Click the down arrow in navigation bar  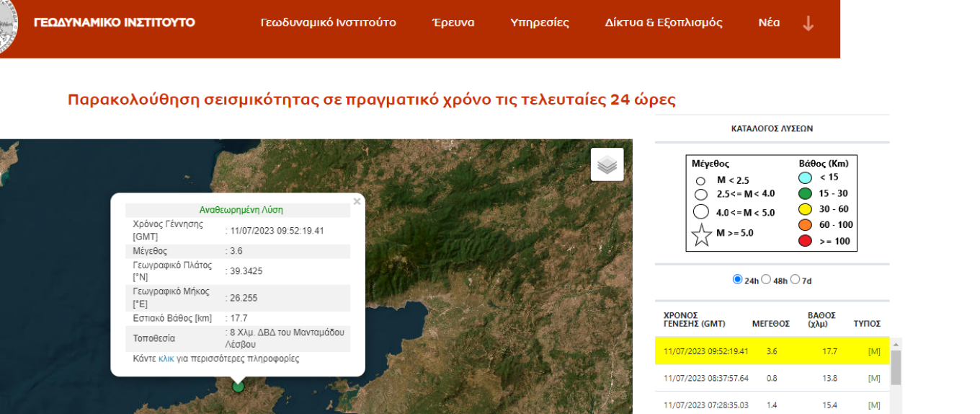pyautogui.click(x=808, y=23)
